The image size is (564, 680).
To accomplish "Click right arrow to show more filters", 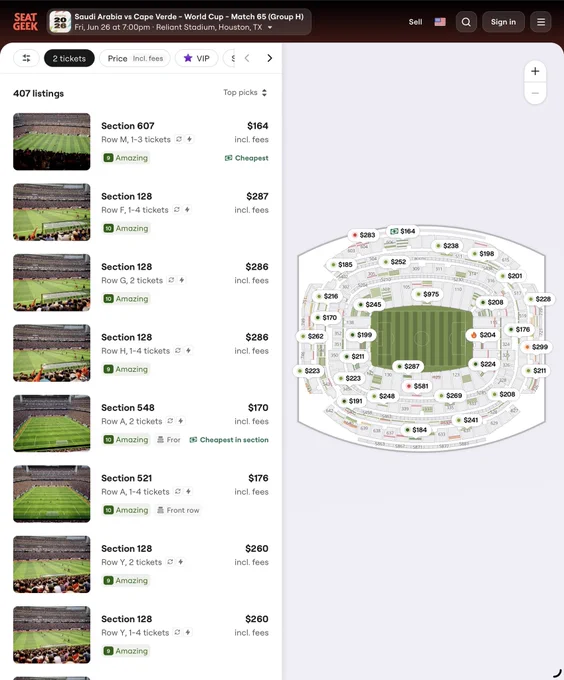I will [x=269, y=58].
